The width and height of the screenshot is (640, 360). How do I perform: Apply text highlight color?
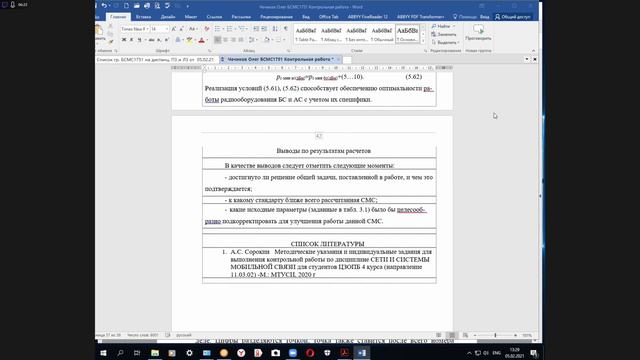pyautogui.click(x=189, y=40)
